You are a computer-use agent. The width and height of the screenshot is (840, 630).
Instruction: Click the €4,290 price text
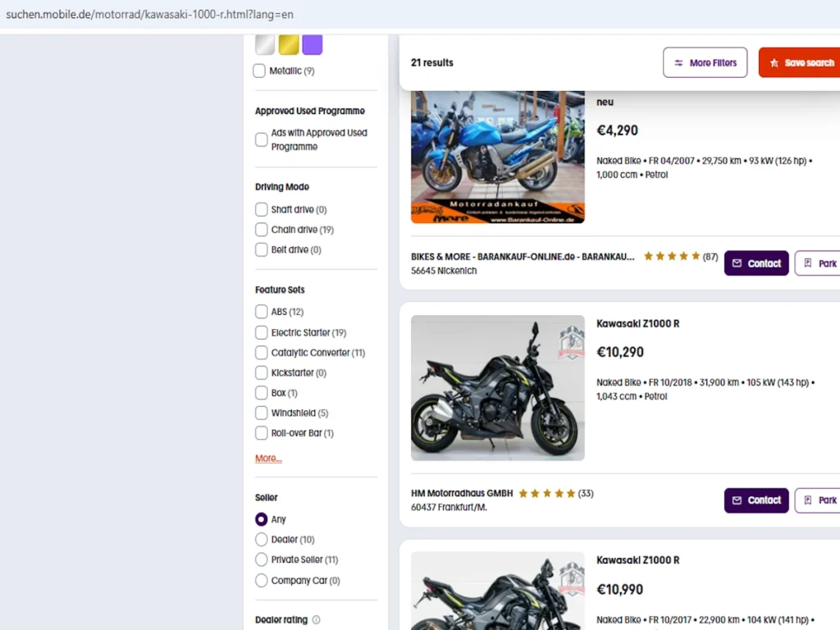617,130
